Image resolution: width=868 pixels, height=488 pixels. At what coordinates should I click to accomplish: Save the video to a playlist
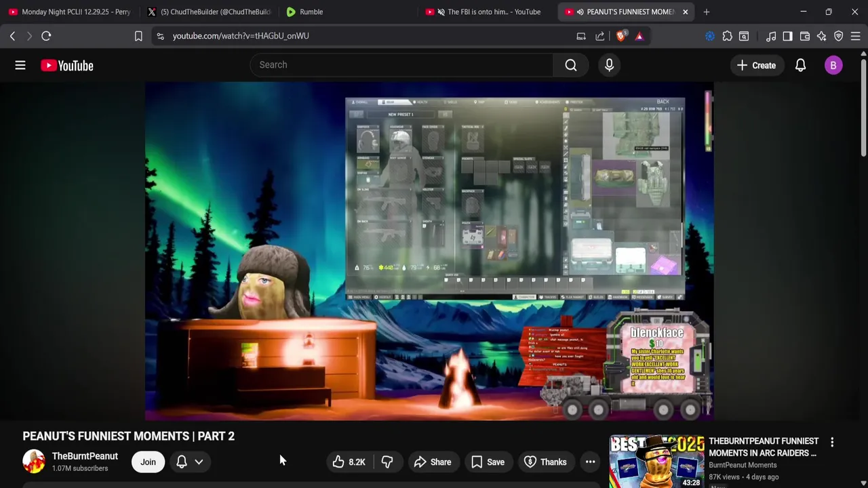tap(488, 462)
